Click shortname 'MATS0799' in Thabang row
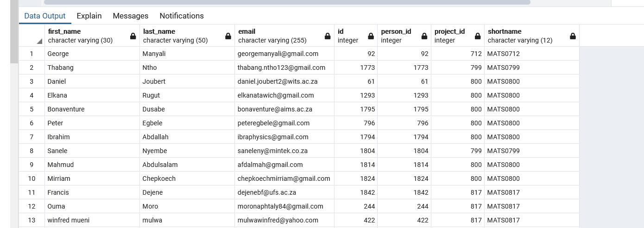 pyautogui.click(x=532, y=68)
